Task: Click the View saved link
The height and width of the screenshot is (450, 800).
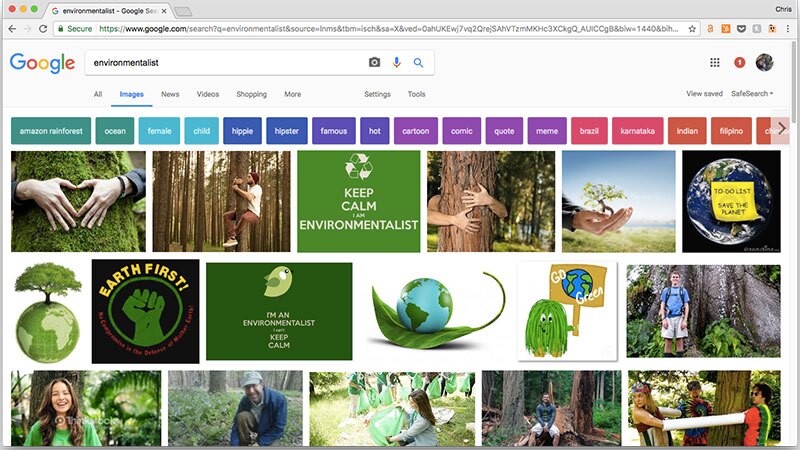Action: coord(704,94)
